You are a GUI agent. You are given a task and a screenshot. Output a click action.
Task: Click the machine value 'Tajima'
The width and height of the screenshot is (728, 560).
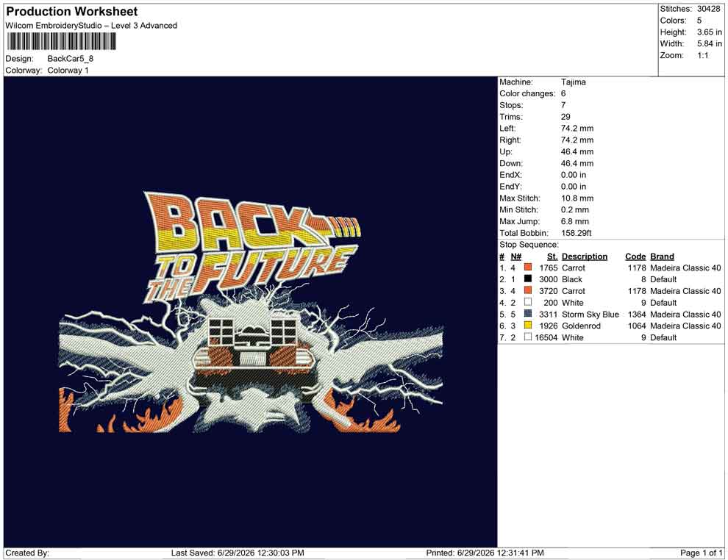click(x=574, y=82)
